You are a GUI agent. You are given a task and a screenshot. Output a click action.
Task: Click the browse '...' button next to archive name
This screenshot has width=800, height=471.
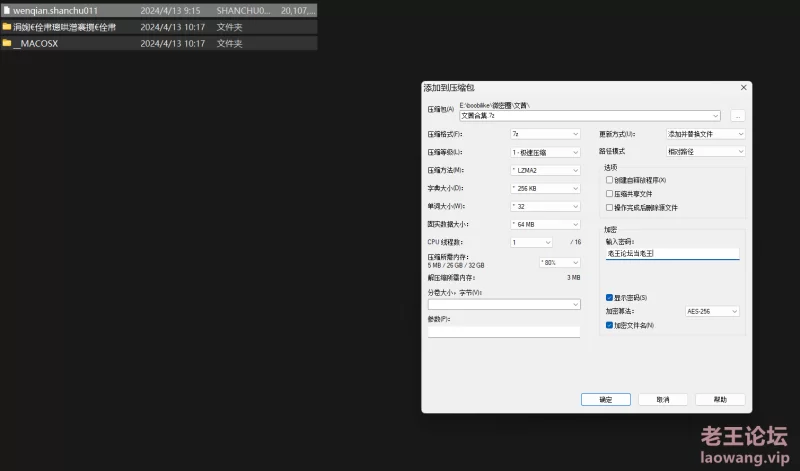738,116
